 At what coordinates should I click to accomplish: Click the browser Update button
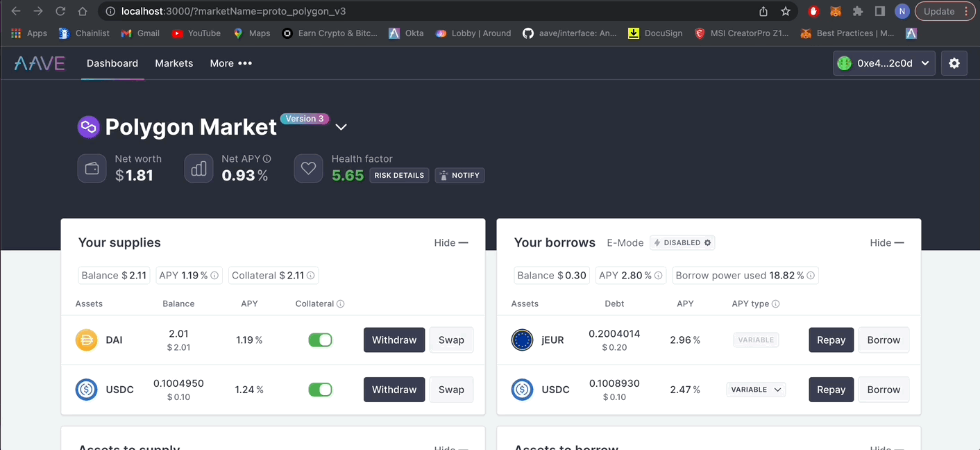(945, 11)
